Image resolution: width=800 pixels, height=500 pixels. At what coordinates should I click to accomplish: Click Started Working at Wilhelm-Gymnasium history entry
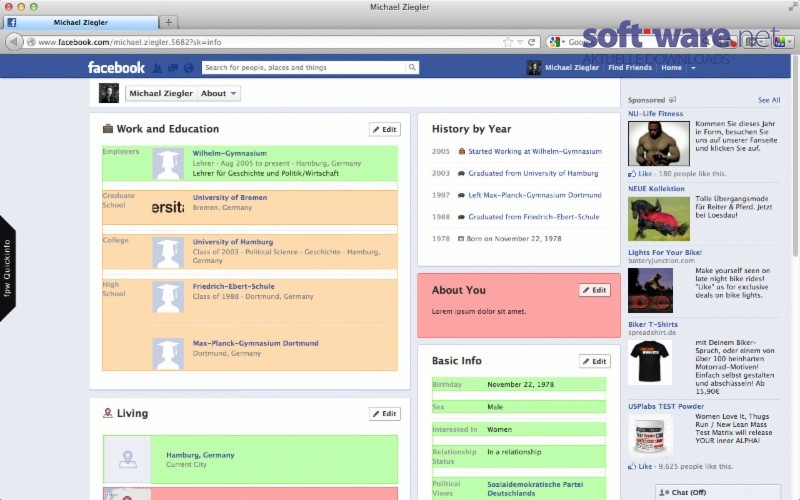(535, 152)
